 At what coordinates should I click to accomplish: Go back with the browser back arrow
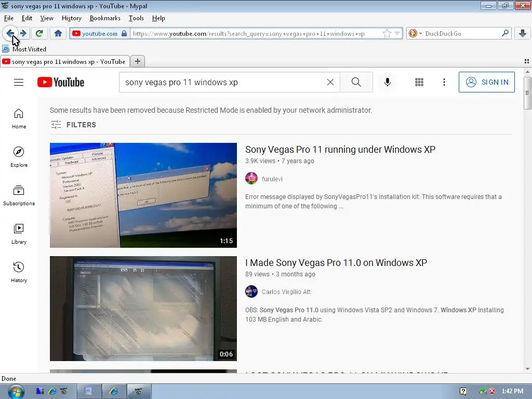coord(10,33)
